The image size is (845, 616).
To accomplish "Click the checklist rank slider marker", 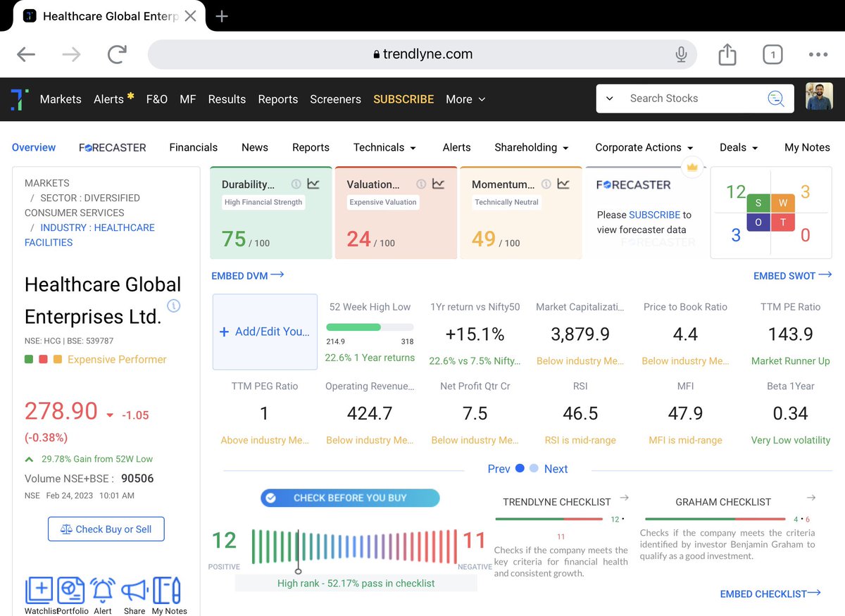I will (298, 571).
